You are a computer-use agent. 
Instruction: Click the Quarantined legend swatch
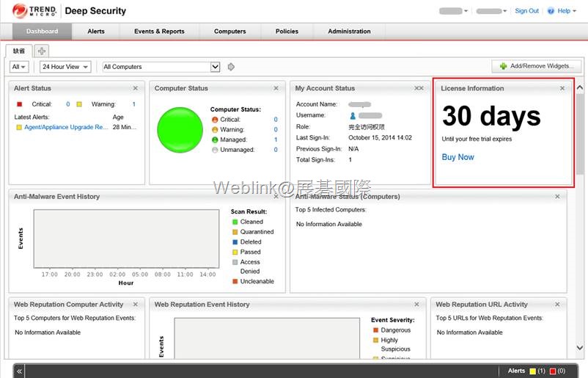(x=235, y=232)
